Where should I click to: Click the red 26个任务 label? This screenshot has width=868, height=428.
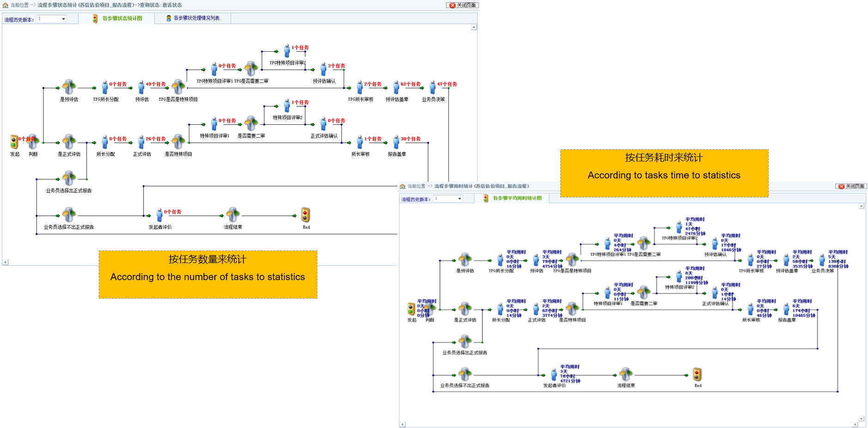156,139
